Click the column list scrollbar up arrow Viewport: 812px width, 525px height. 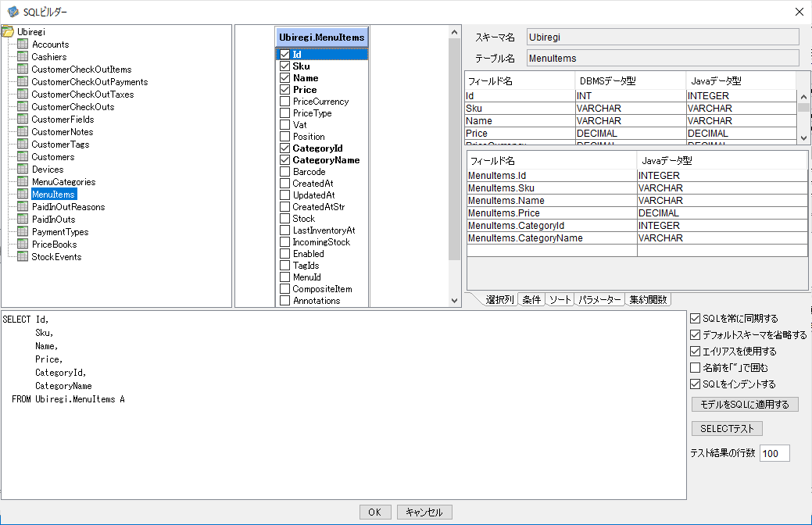pyautogui.click(x=454, y=33)
